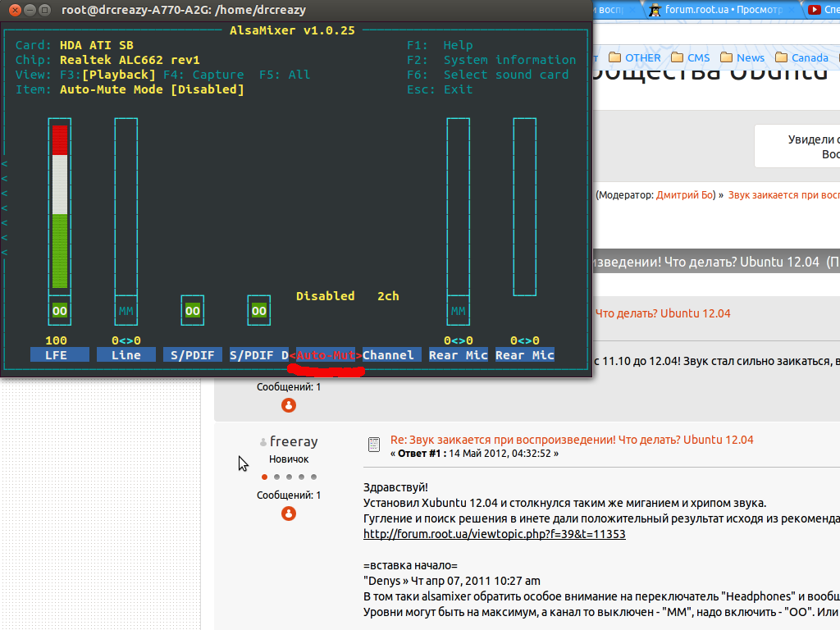Open moderator Дмитрий Бо profile link
Screen dimensions: 840x630
click(x=685, y=195)
